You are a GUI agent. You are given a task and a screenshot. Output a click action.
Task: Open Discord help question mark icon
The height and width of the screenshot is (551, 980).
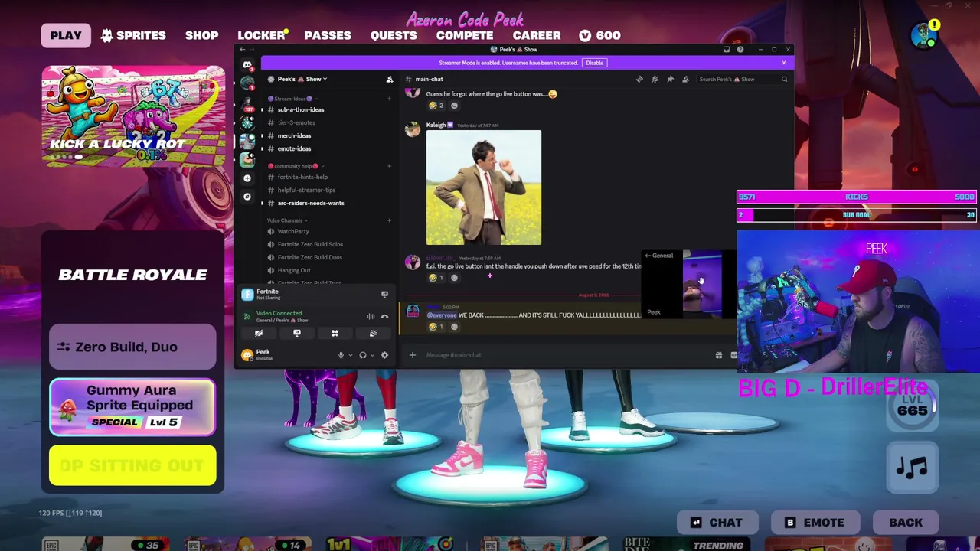click(740, 50)
